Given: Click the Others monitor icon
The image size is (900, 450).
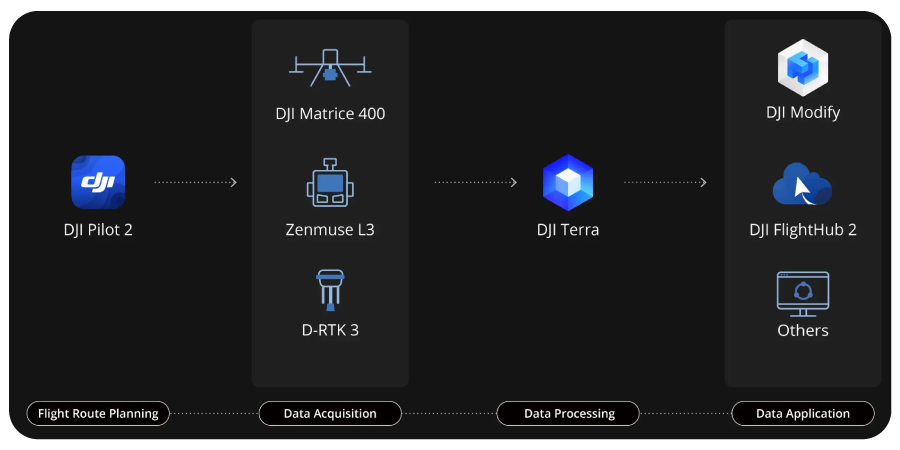Looking at the screenshot, I should click(803, 294).
